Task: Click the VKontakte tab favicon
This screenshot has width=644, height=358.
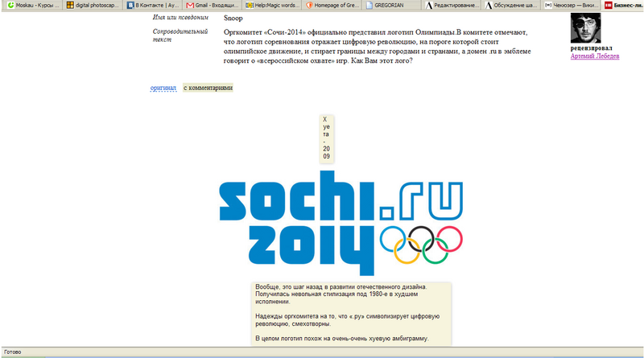Action: tap(130, 6)
